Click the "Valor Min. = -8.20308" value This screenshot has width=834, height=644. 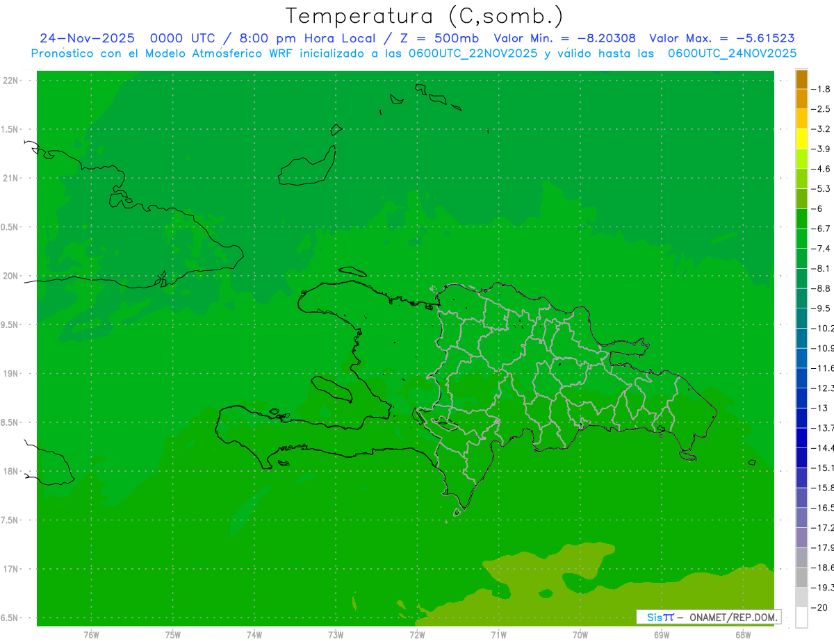[564, 38]
